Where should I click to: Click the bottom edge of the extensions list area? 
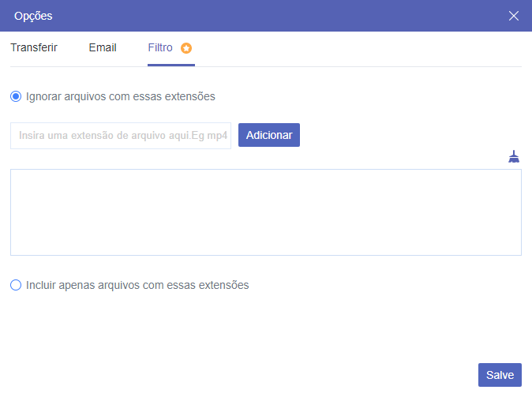click(265, 254)
